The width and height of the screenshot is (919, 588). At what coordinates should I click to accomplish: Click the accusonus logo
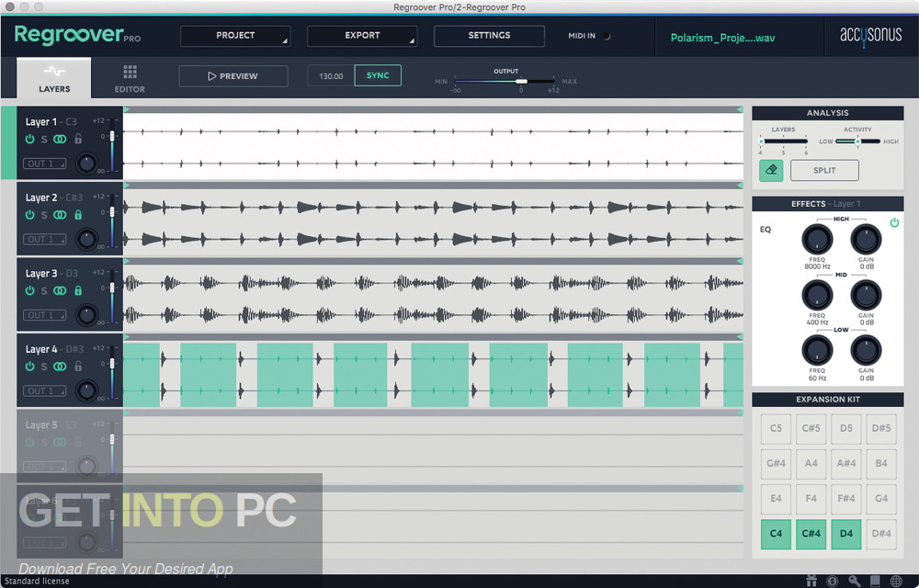point(871,35)
